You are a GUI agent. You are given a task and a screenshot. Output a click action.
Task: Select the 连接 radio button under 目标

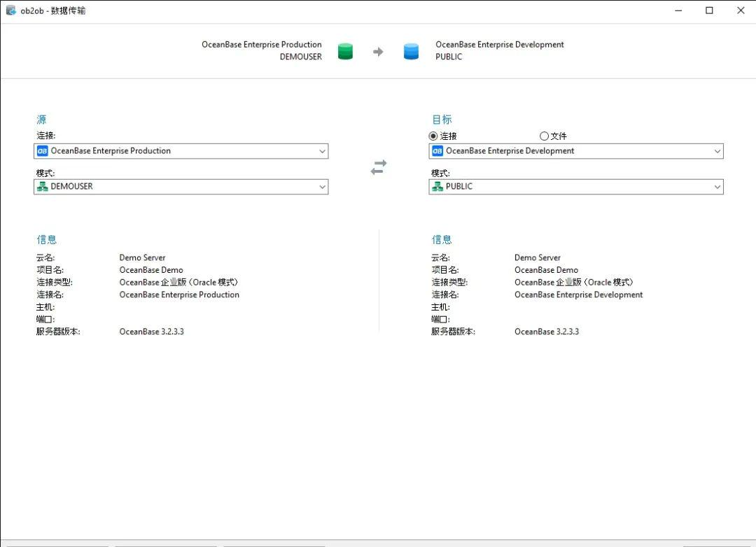point(433,136)
